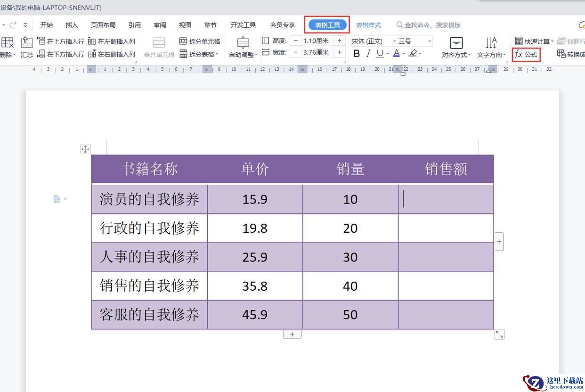Toggle Italic formatting

[x=368, y=54]
